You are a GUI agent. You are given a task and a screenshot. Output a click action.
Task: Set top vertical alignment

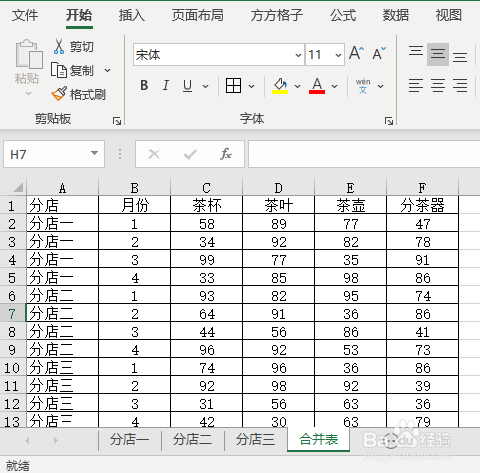point(416,52)
